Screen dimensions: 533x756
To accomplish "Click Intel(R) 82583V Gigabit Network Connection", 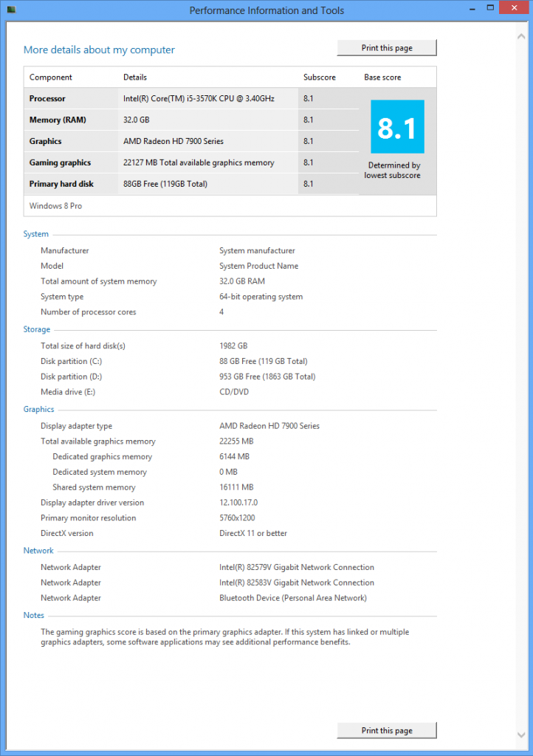I will (x=296, y=583).
